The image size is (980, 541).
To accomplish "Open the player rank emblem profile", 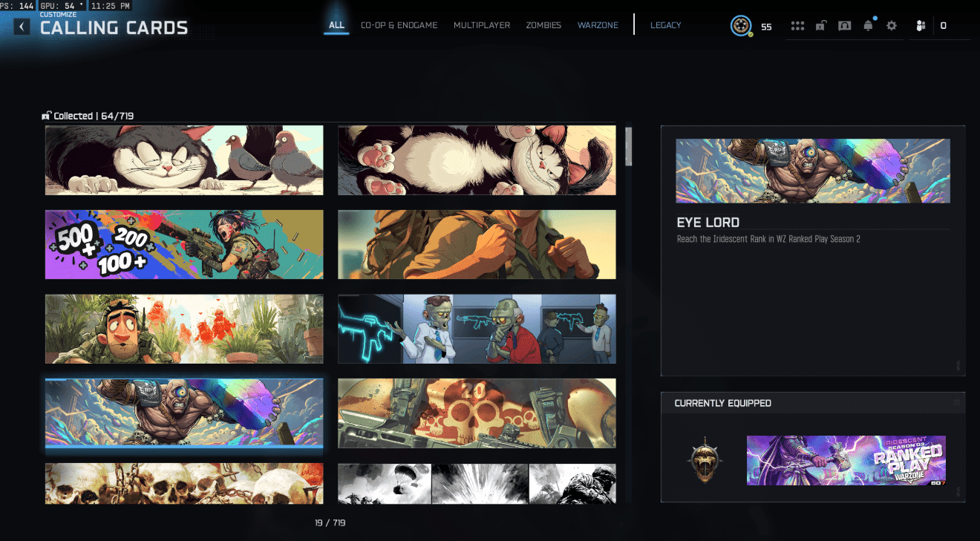I will click(740, 26).
